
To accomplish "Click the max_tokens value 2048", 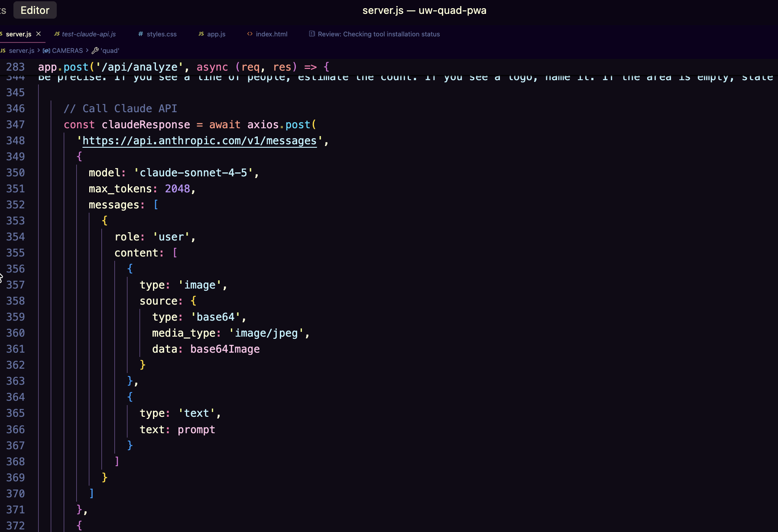I will click(x=177, y=189).
